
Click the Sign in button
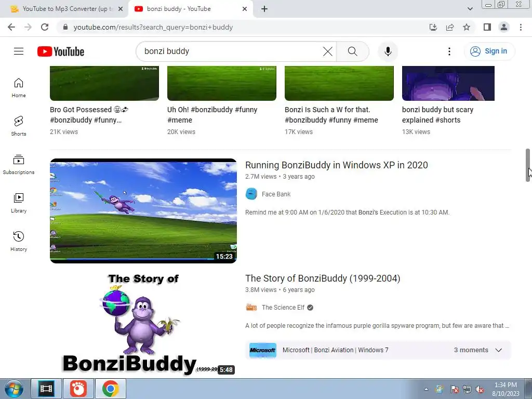tap(489, 51)
